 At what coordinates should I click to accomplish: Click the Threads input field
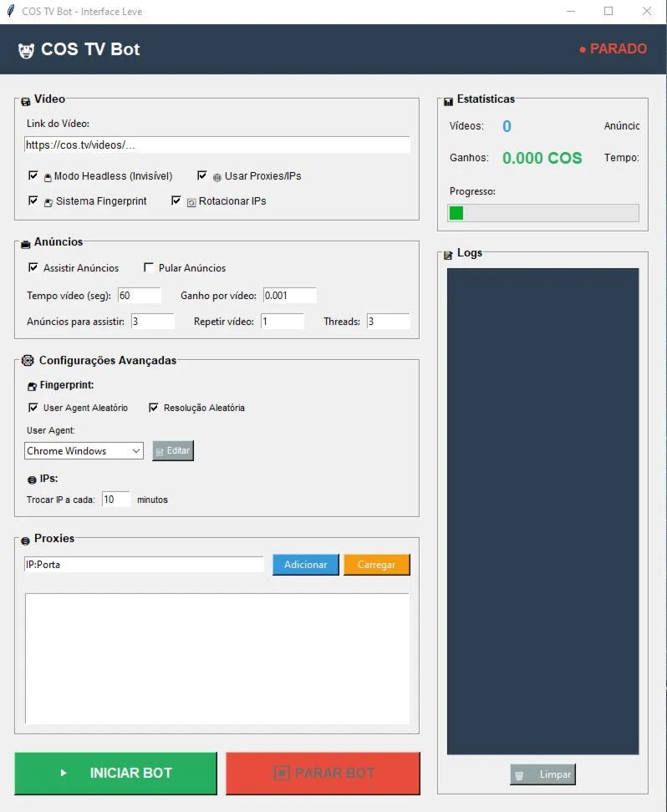[x=388, y=322]
